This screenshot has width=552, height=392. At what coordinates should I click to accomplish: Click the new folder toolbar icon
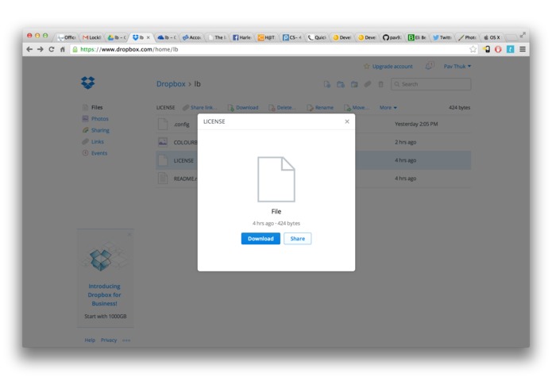point(341,84)
